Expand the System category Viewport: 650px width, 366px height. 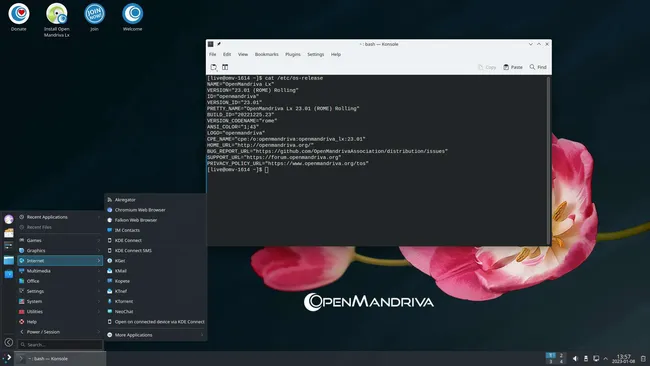60,301
